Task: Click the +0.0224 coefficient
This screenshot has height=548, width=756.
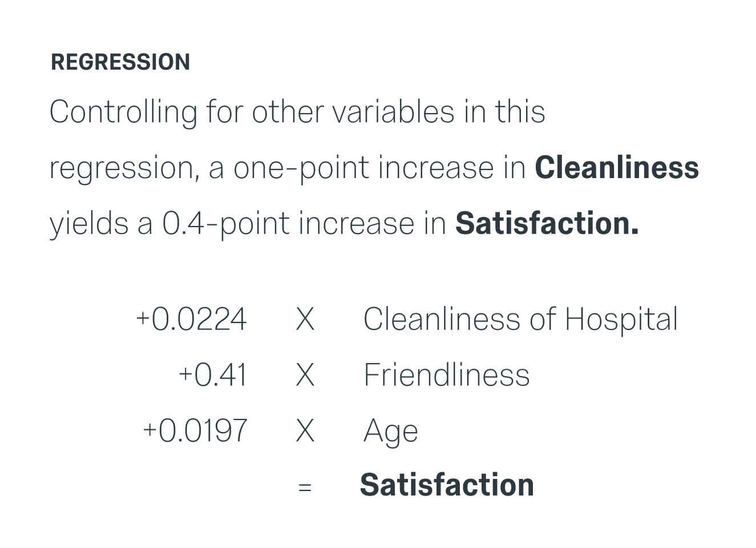Action: point(191,319)
